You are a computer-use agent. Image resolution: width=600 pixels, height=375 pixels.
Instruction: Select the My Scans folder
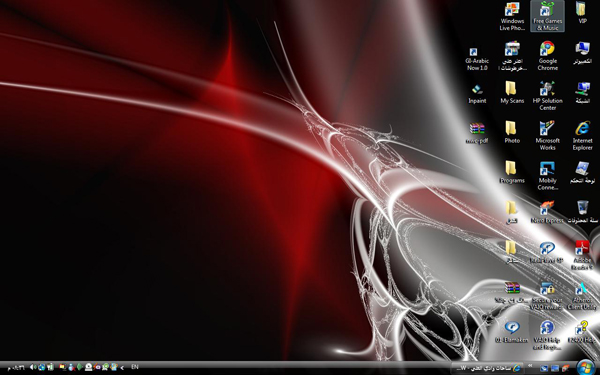point(512,92)
